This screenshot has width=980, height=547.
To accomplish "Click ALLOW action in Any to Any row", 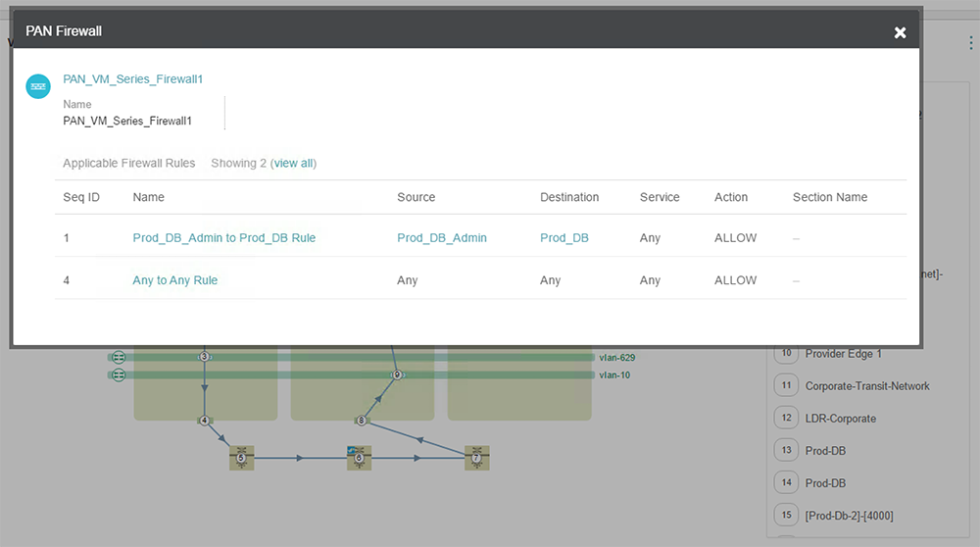I will [736, 280].
